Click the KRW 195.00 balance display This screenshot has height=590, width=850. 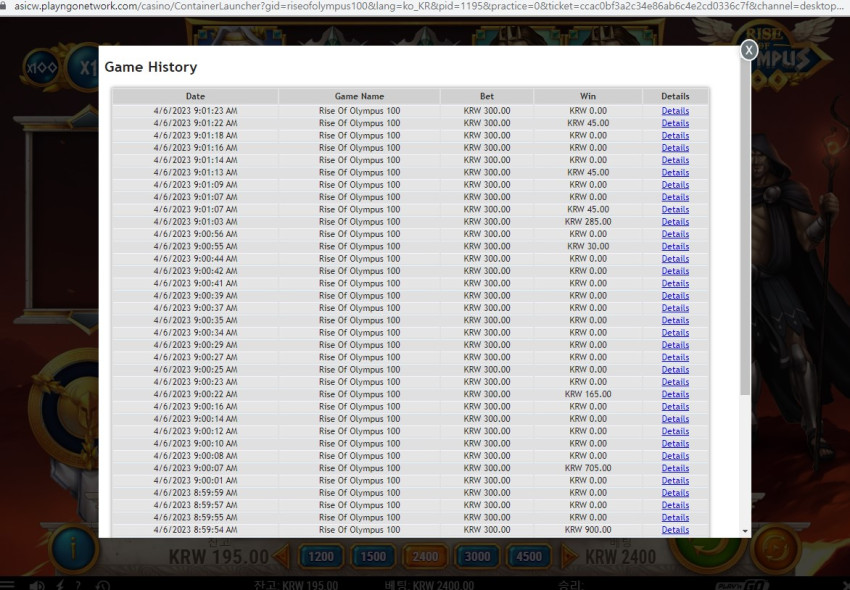point(218,557)
